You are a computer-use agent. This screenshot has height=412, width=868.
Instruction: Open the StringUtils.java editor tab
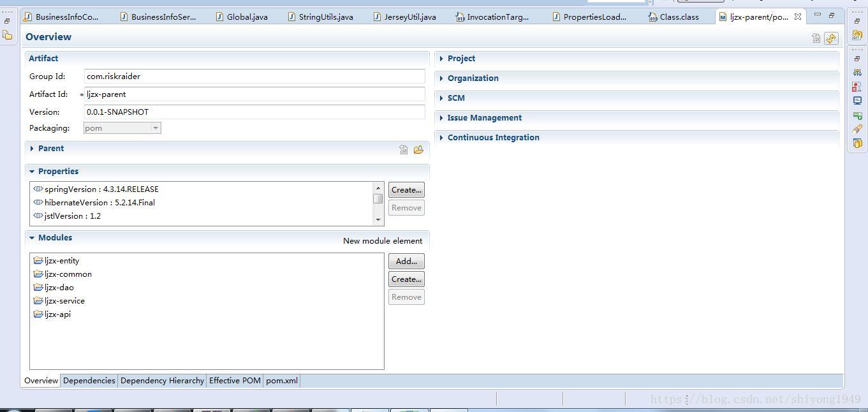pyautogui.click(x=320, y=17)
